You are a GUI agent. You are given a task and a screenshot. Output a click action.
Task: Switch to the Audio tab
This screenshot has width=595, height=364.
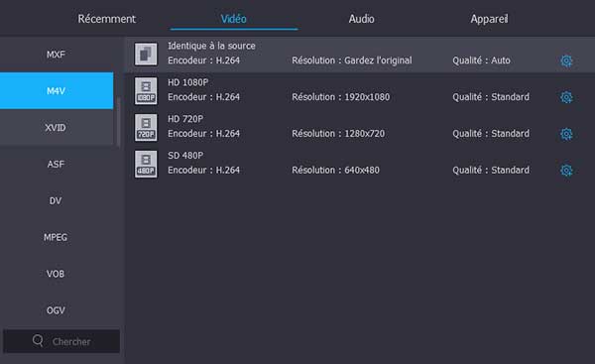(x=361, y=19)
